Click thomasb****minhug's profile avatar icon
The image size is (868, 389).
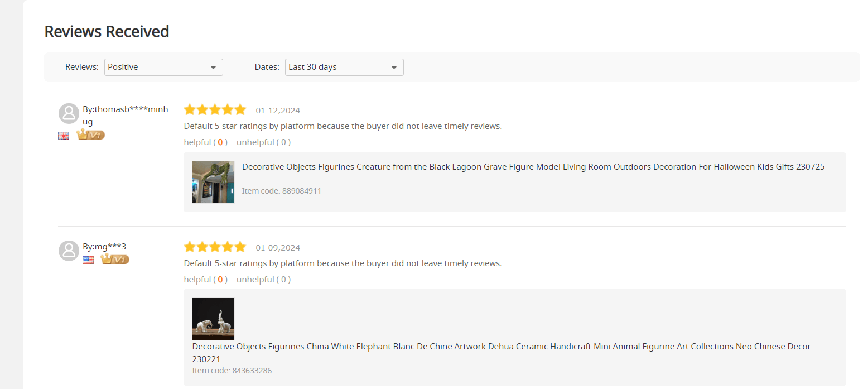pyautogui.click(x=68, y=113)
